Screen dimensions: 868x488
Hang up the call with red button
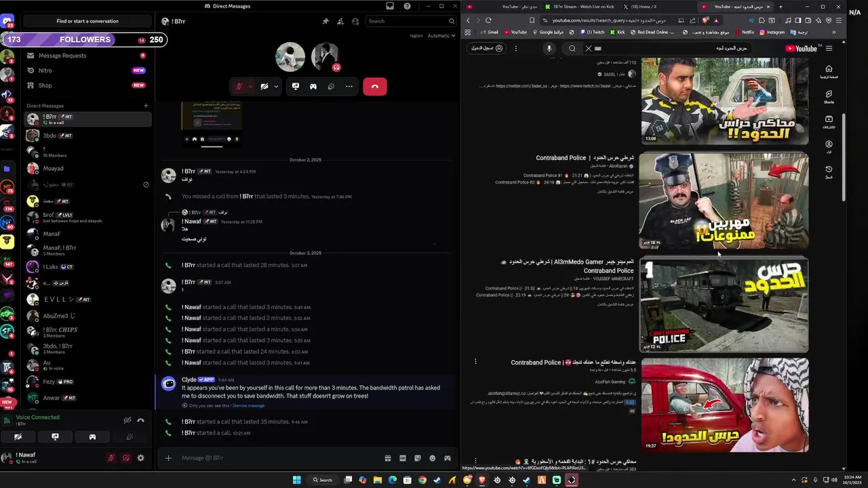(374, 87)
